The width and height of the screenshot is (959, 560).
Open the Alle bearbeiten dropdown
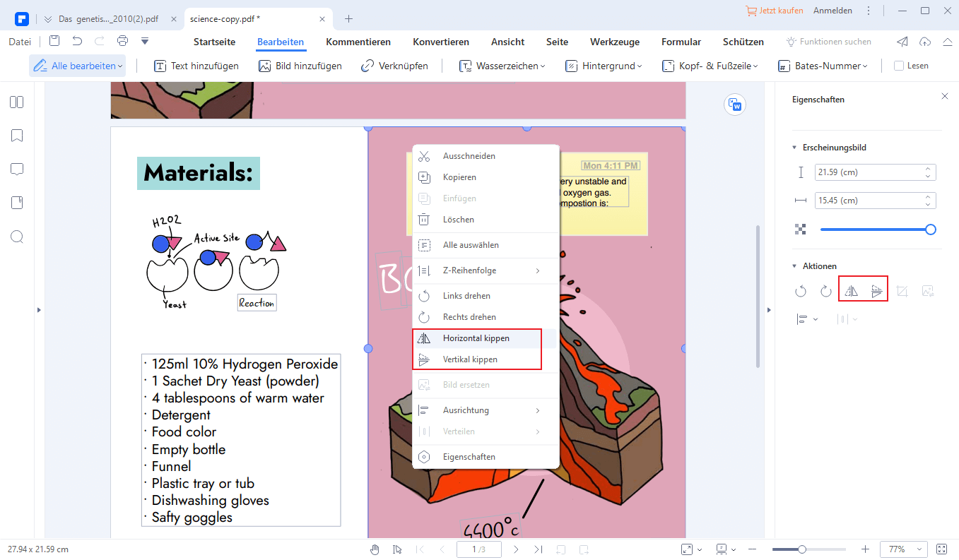click(x=78, y=66)
